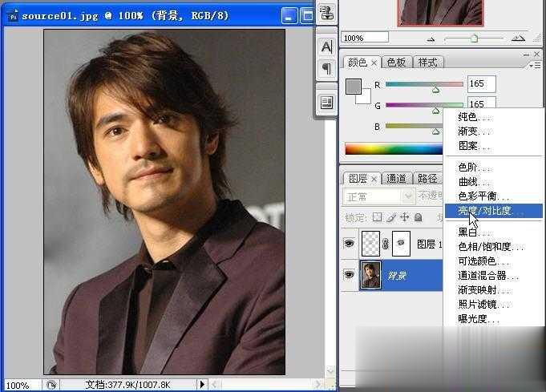The width and height of the screenshot is (546, 392).
Task: Choose 色相/饱和度 from the adjustment menu
Action: [494, 246]
